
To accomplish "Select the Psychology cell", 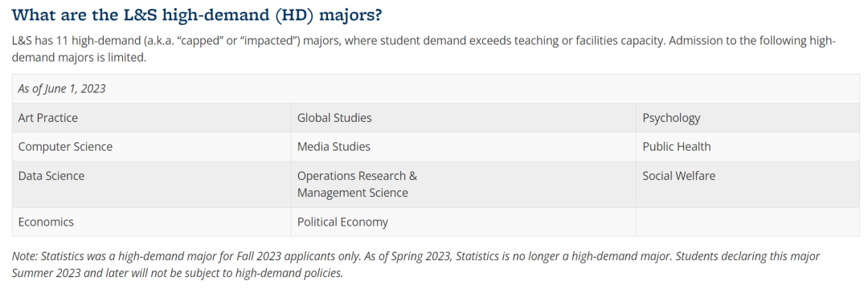I will click(748, 118).
